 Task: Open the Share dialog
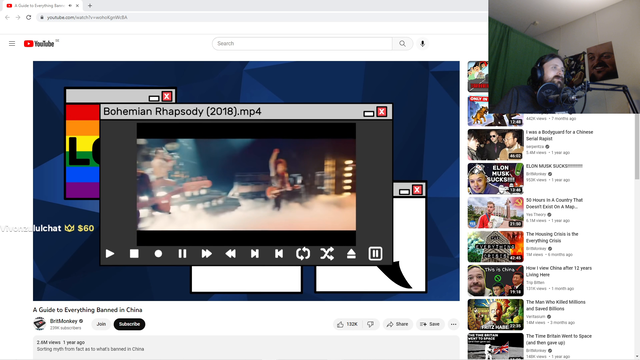click(398, 324)
